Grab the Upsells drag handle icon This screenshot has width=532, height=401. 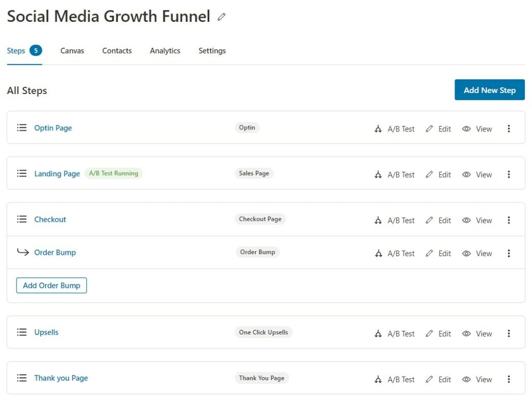click(22, 332)
